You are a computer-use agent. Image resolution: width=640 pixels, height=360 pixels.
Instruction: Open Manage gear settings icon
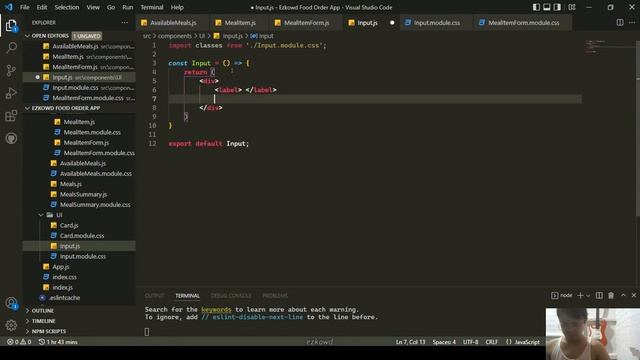11,325
